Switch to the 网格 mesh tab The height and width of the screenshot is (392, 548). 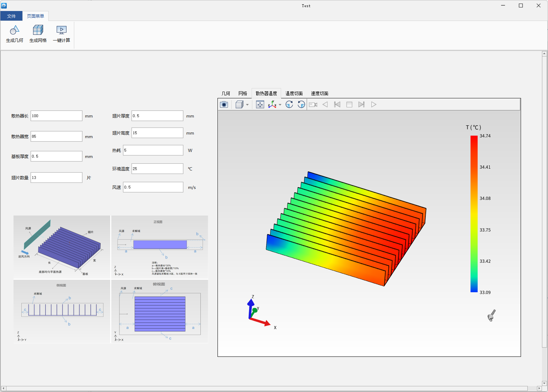pyautogui.click(x=243, y=93)
